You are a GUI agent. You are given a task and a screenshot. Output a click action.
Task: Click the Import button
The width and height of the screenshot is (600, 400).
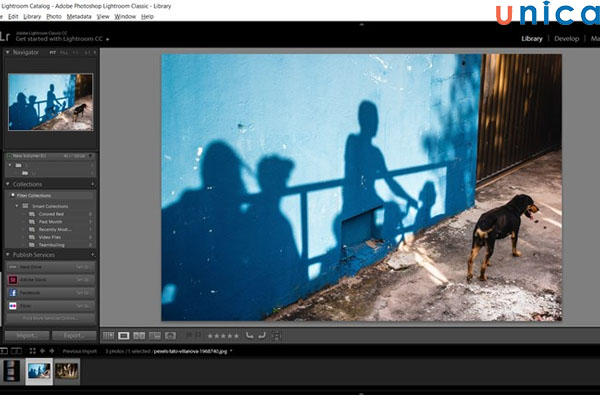[26, 335]
